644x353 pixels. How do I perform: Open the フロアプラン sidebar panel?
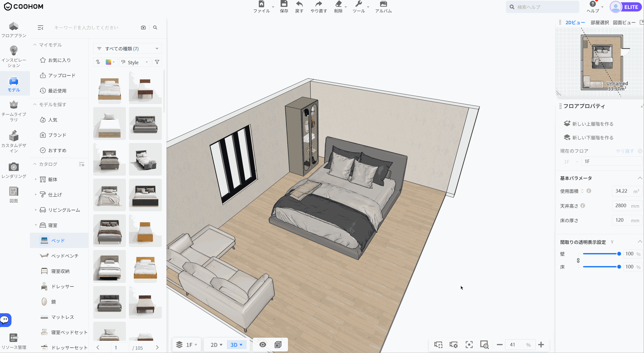[x=14, y=30]
